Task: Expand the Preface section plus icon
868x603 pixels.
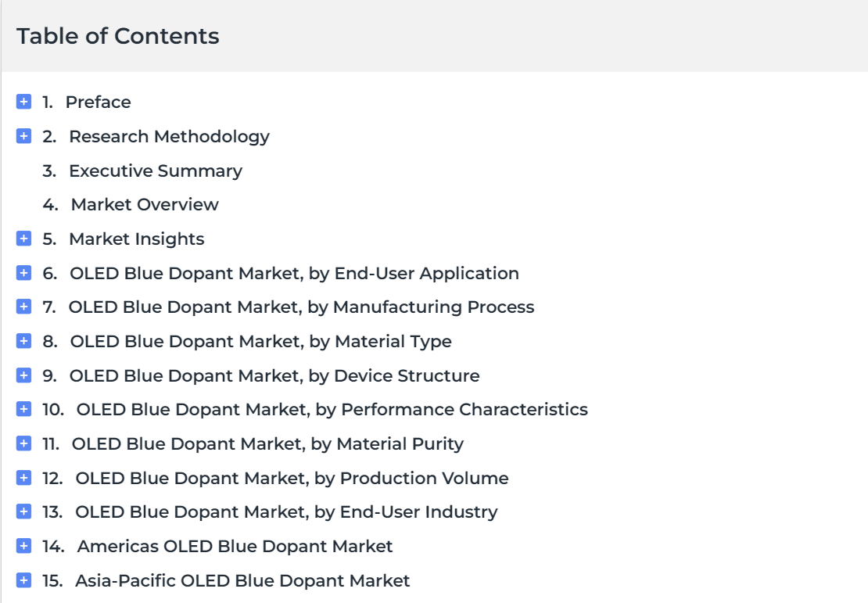Action: click(24, 102)
